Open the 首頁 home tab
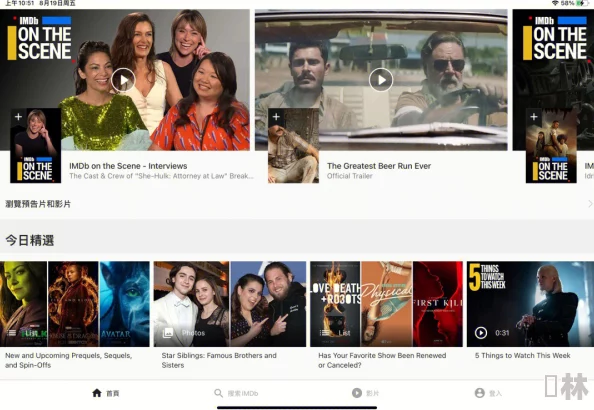594x410 pixels. pyautogui.click(x=106, y=393)
